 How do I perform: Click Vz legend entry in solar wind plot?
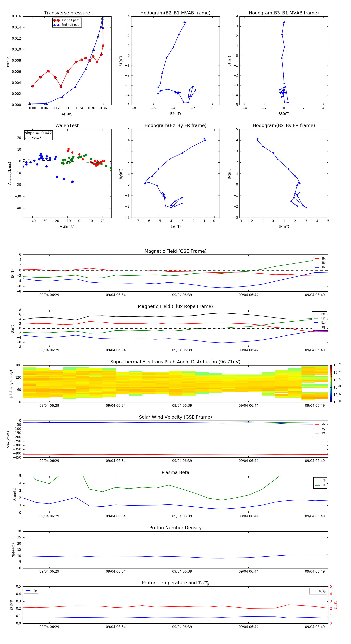(320, 433)
